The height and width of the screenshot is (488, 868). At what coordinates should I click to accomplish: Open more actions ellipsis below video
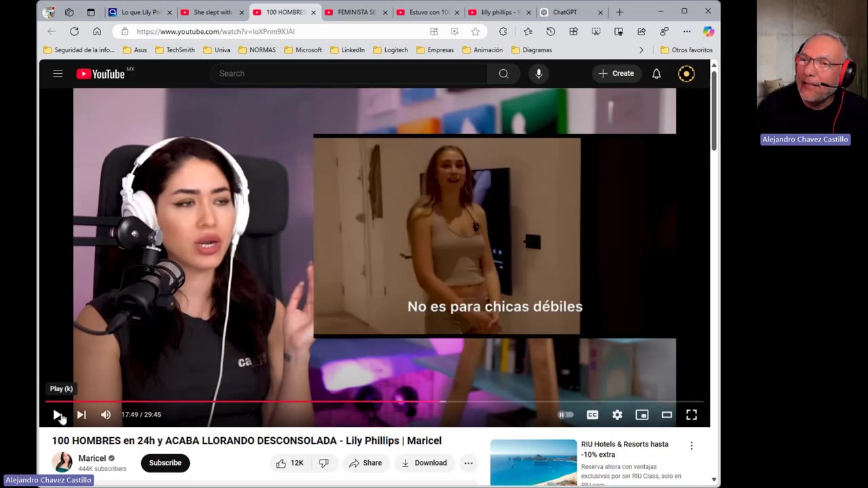tap(469, 463)
